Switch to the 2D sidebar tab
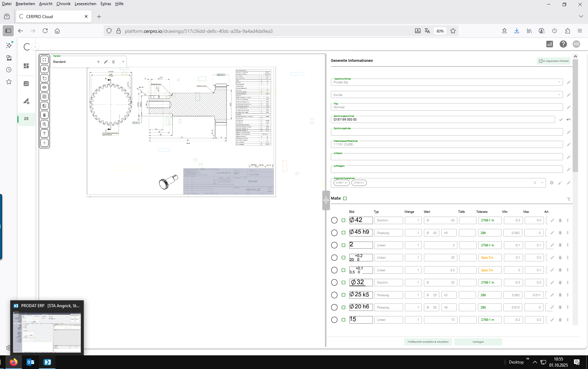 pos(26,119)
